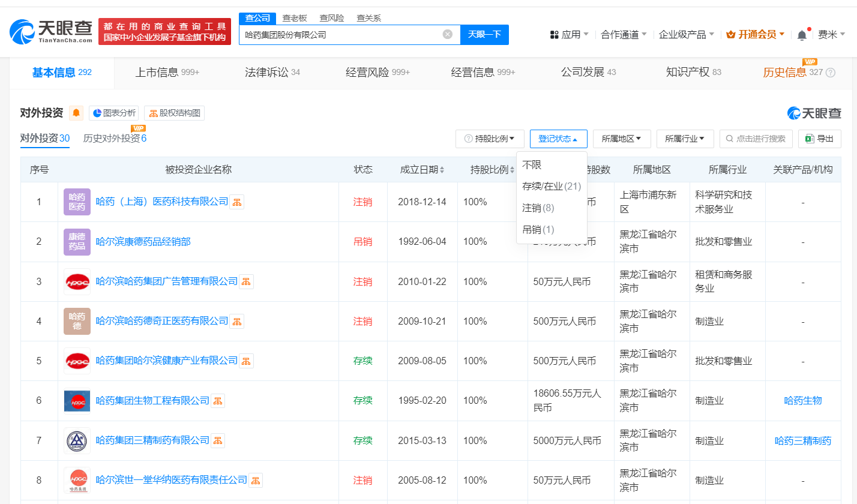Click the 哈药德 logo thumbnail in row 4
This screenshot has height=504, width=857.
click(77, 321)
